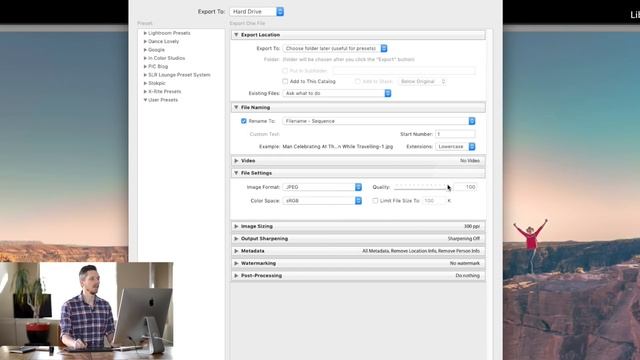The height and width of the screenshot is (360, 640).
Task: Adjust the Quality slider
Action: pyautogui.click(x=422, y=187)
